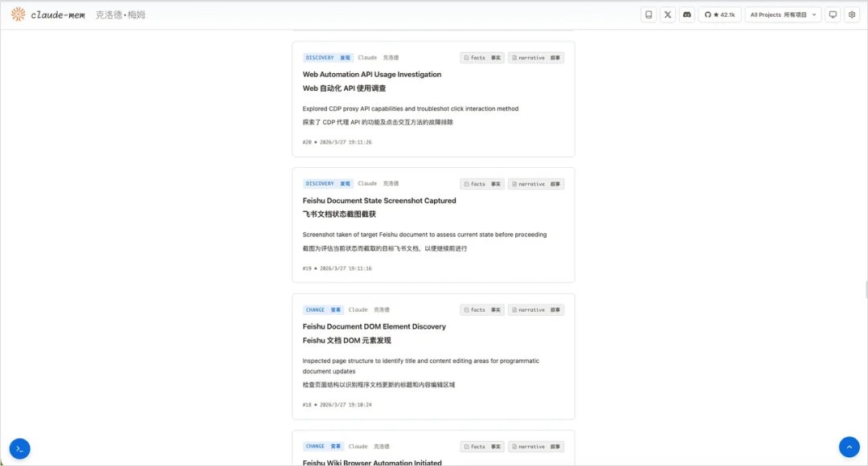Open the blue chat bubble at bottom left
Viewport: 868px width, 466px height.
[x=19, y=448]
